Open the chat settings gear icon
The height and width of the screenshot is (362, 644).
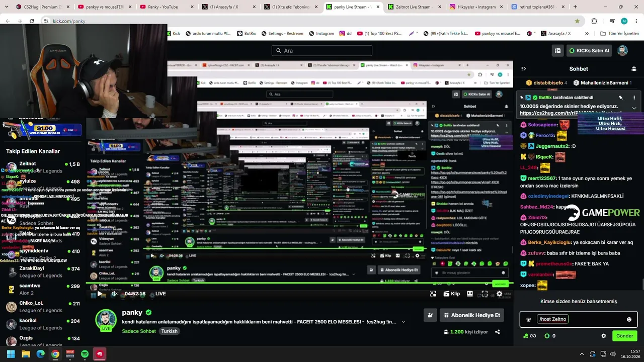point(604,336)
